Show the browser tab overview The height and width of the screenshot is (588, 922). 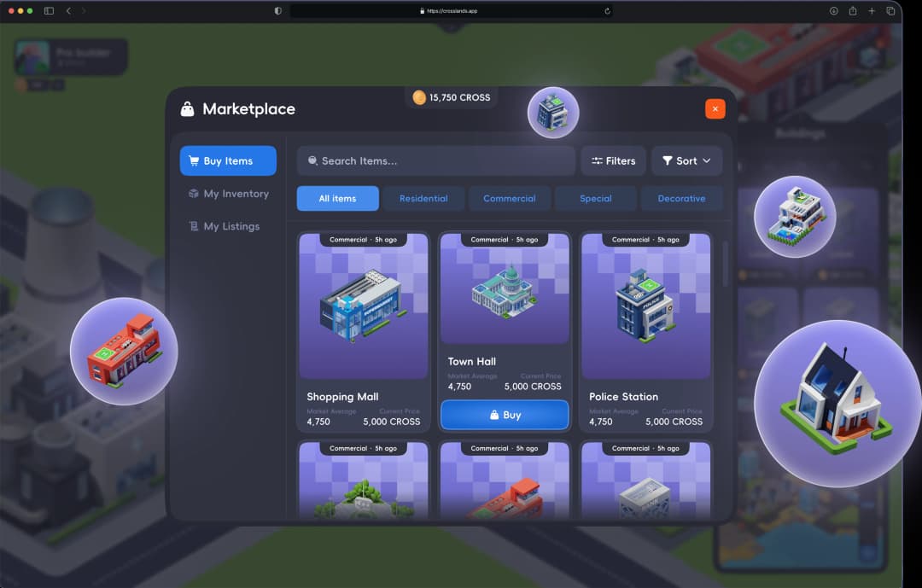coord(890,10)
